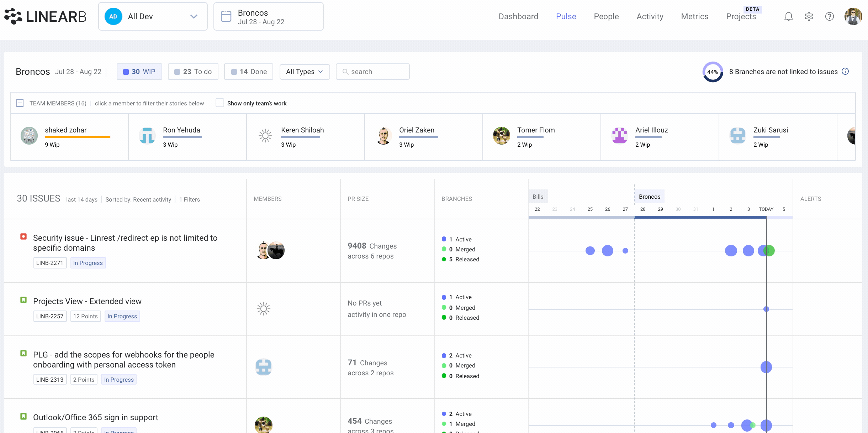Go to the People tab
Viewport: 868px width, 433px height.
click(606, 16)
